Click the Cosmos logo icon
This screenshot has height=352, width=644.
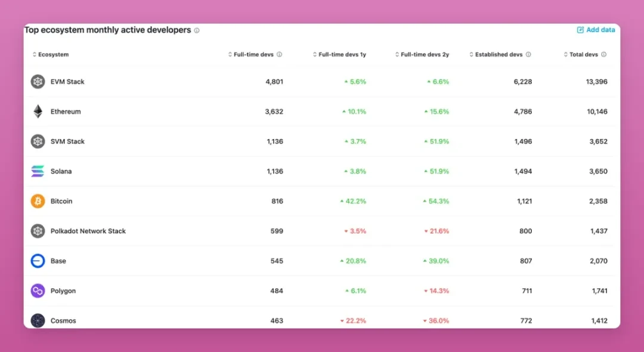38,320
